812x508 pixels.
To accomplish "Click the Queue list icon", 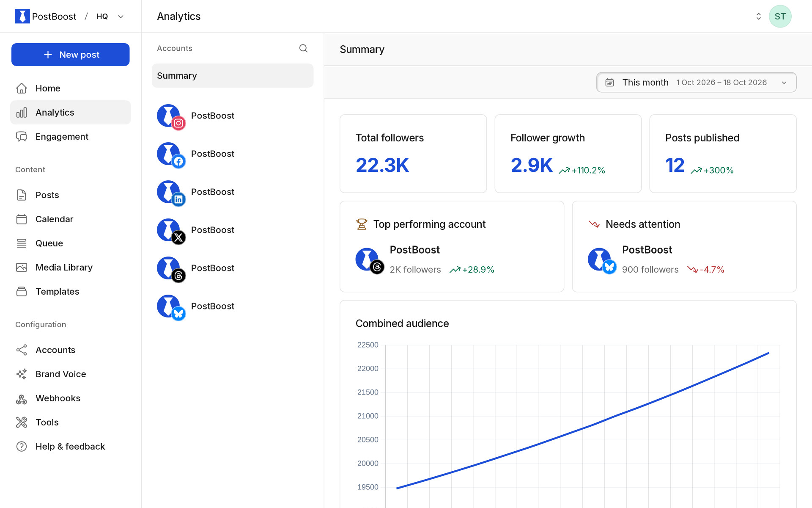I will click(22, 243).
